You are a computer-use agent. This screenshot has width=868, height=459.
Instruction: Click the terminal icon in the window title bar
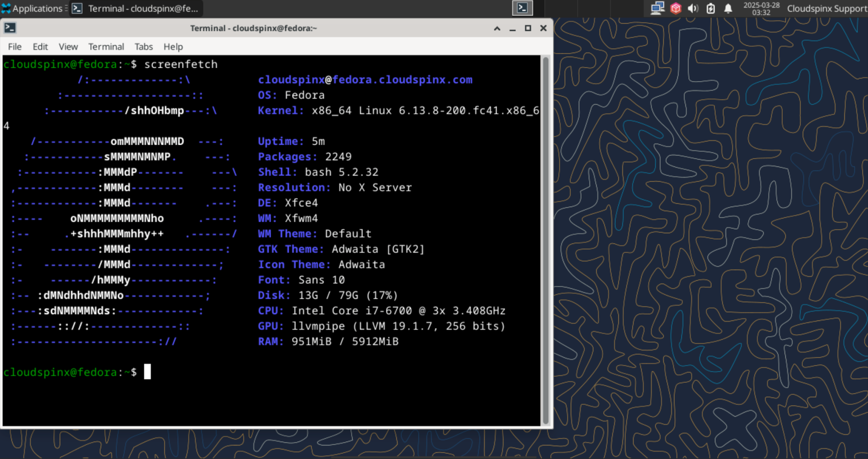[10, 28]
